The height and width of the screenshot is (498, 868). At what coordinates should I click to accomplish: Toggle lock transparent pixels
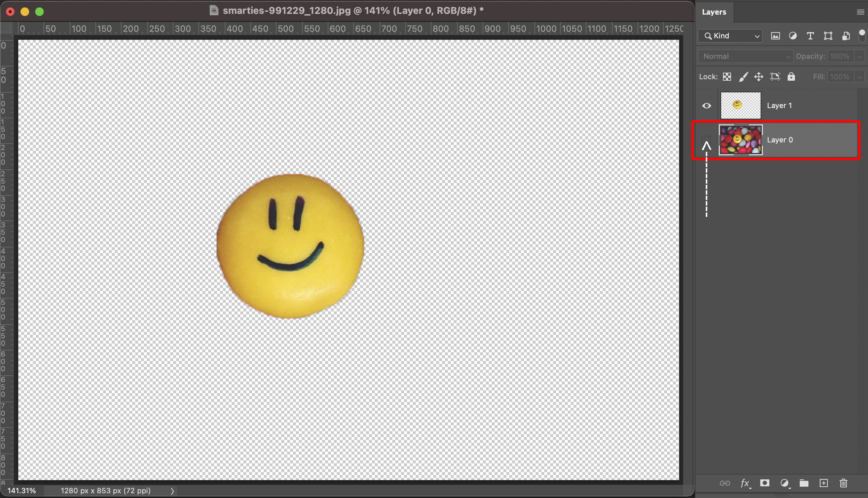[727, 77]
